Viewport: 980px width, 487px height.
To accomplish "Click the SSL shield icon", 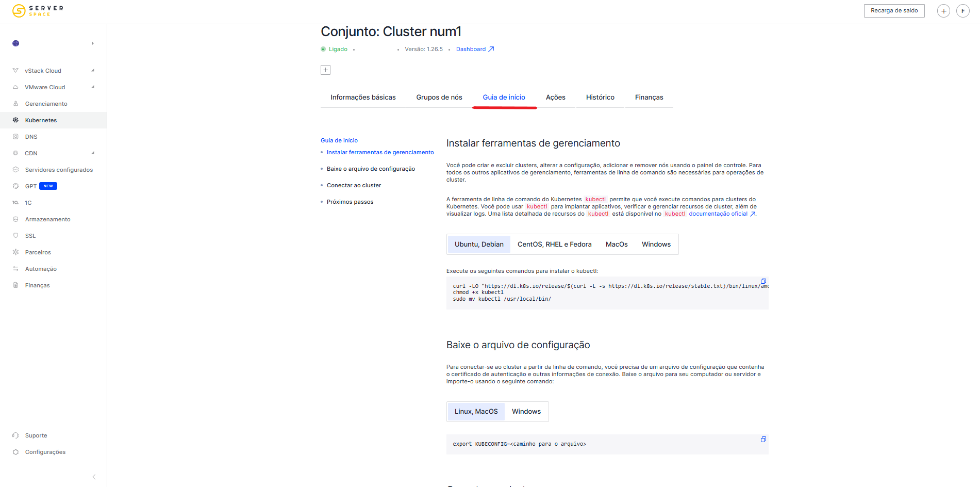I will (x=15, y=236).
